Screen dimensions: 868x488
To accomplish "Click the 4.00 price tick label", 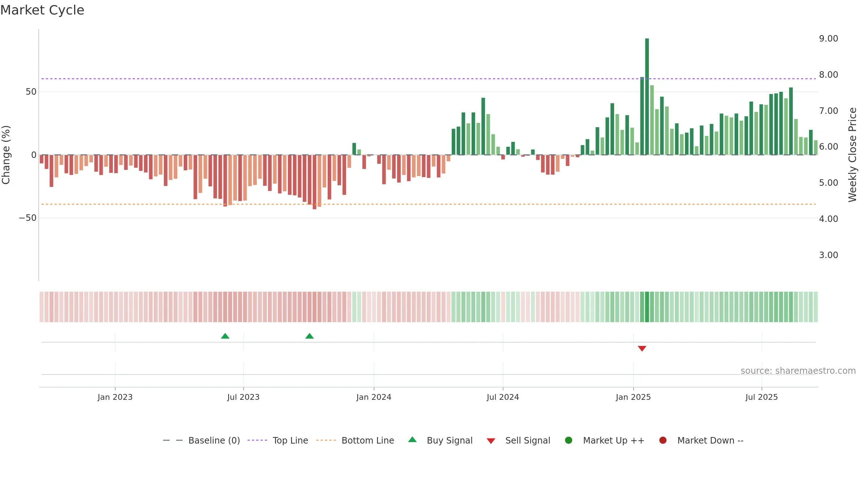I will [829, 219].
